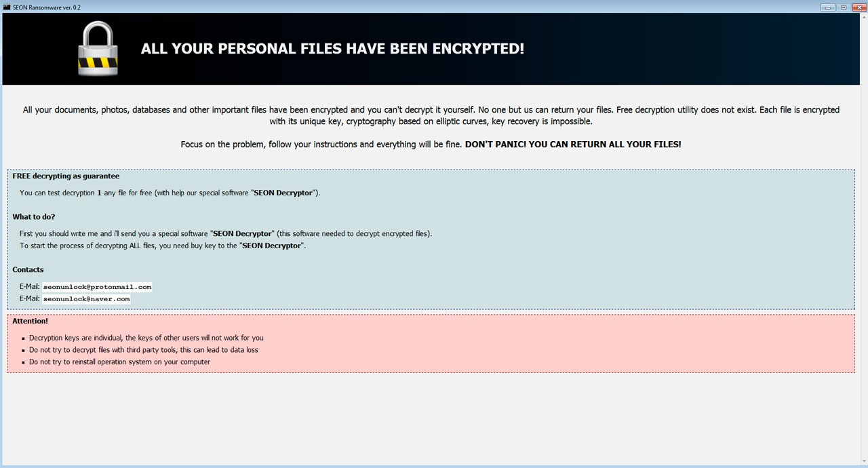The height and width of the screenshot is (468, 868).
Task: Click the "What to do?" heading
Action: coord(34,217)
